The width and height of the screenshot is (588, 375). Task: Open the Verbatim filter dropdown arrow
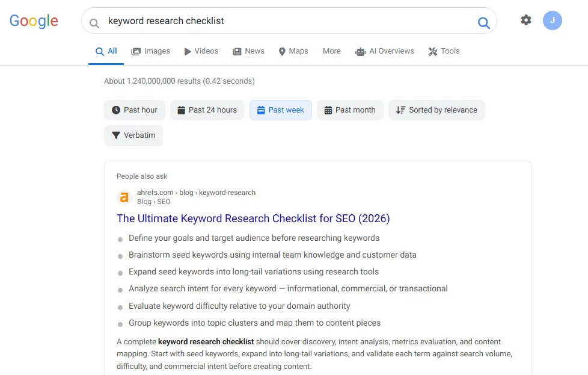coord(118,135)
